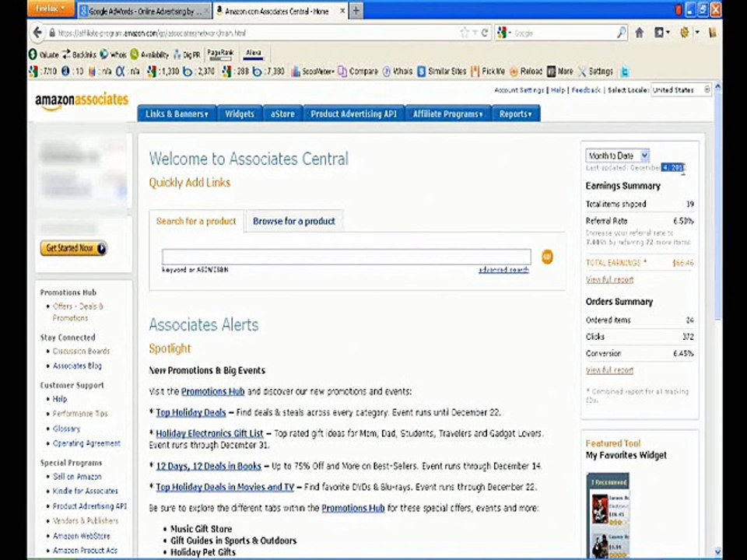Open the Month to Date dropdown
747x560 pixels.
617,156
